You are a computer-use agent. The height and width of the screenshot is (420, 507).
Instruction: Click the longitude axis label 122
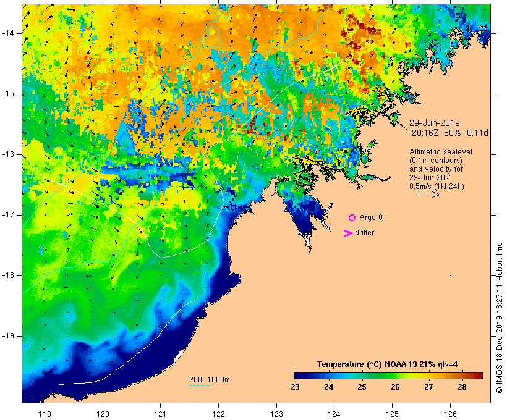218,414
